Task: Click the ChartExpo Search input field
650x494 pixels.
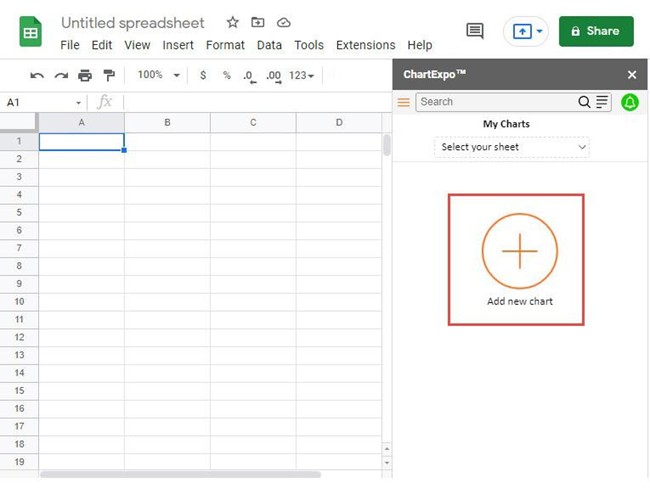Action: coord(497,102)
